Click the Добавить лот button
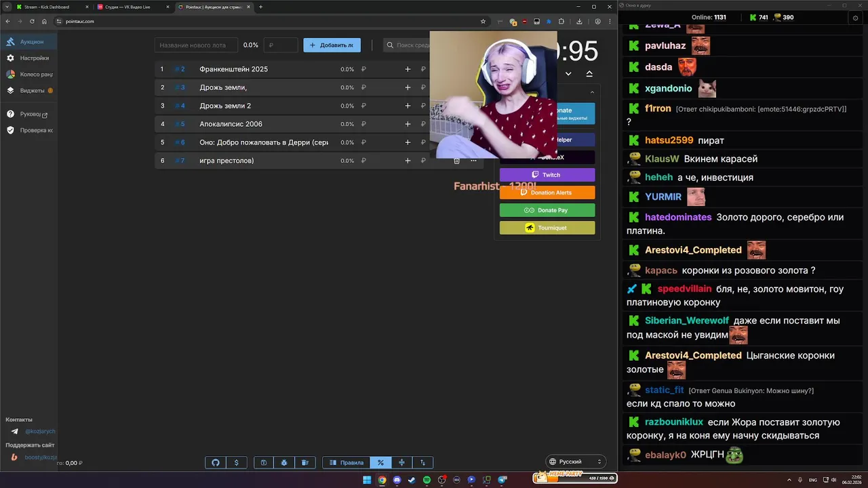Image resolution: width=868 pixels, height=488 pixels. (x=332, y=45)
